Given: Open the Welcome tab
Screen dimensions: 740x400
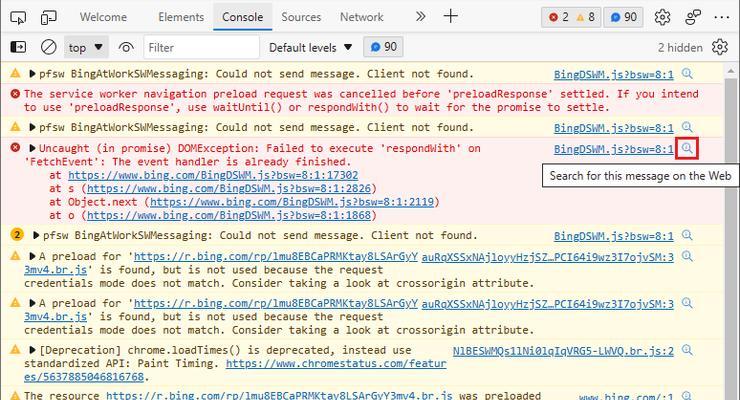Looking at the screenshot, I should tap(103, 17).
